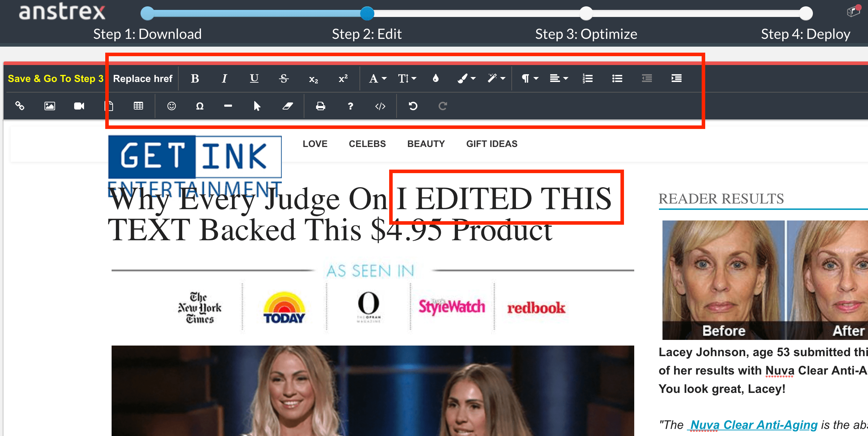
Task: Toggle bold formatting
Action: [195, 78]
